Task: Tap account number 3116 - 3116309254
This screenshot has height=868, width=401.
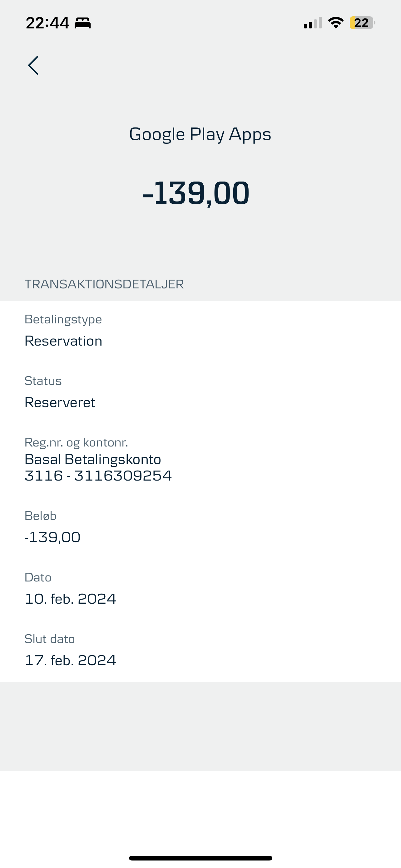Action: [98, 476]
